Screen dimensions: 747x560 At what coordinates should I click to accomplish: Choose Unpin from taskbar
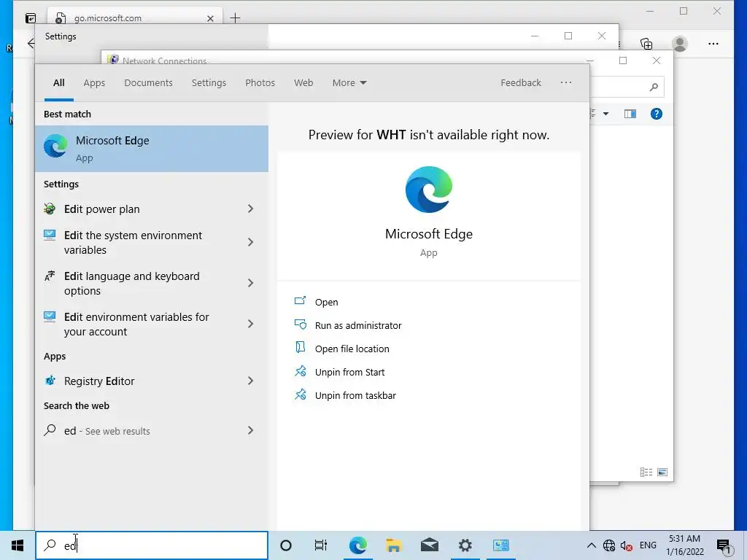pos(355,395)
